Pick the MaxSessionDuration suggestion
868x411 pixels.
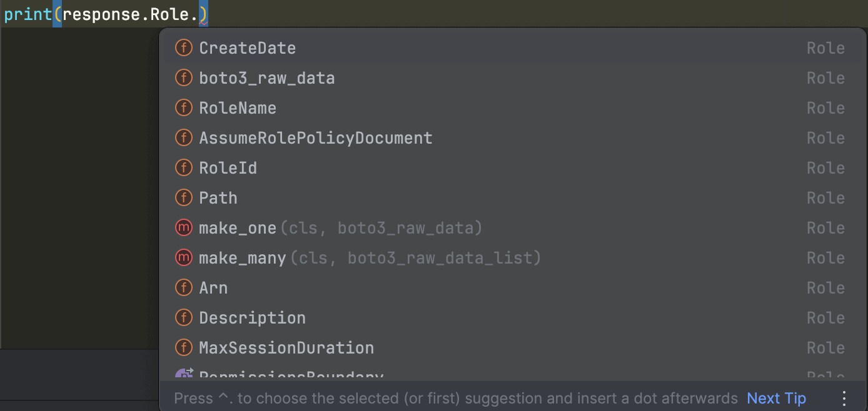(513, 348)
